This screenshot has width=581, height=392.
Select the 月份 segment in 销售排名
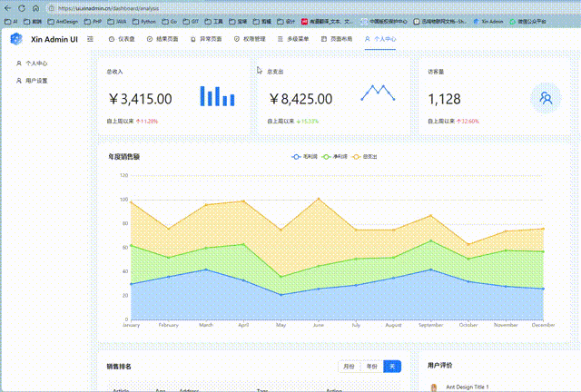[349, 367]
